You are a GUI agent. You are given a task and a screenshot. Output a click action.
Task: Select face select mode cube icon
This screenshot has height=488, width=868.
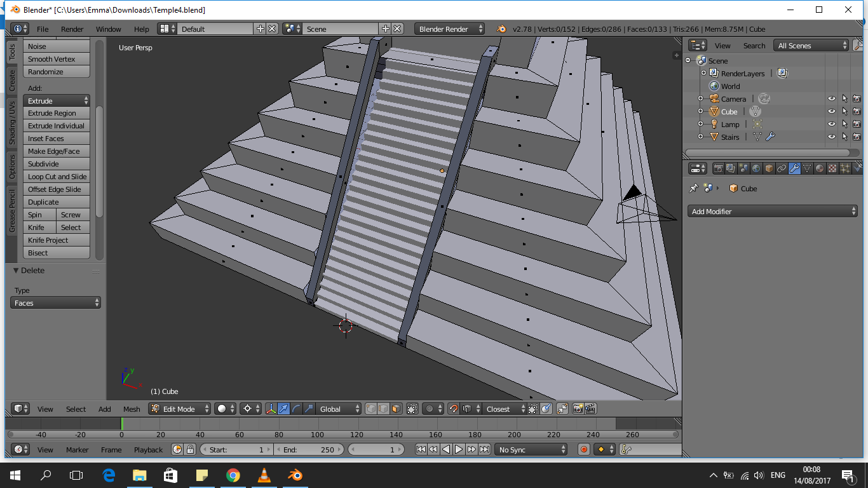tap(396, 409)
